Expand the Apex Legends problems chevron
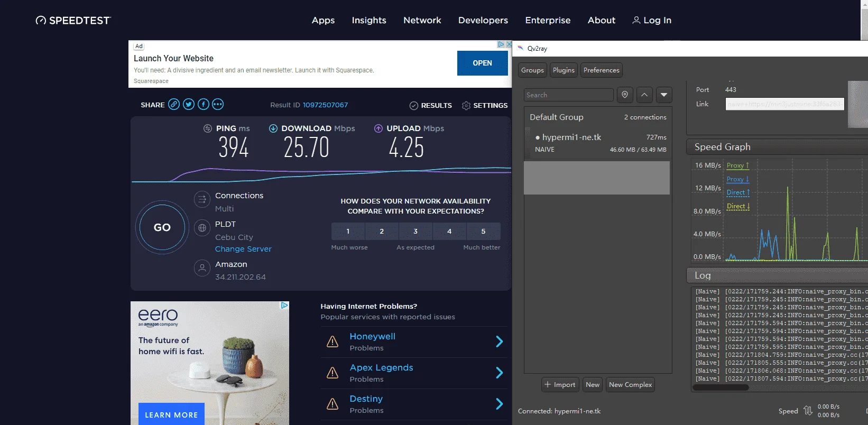The height and width of the screenshot is (425, 868). (500, 373)
